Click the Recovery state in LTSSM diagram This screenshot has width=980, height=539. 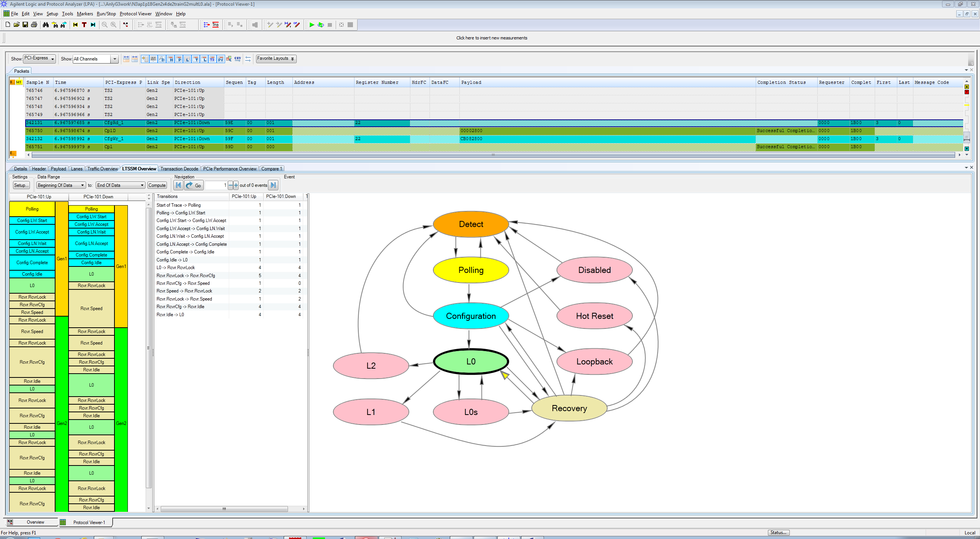(x=569, y=408)
